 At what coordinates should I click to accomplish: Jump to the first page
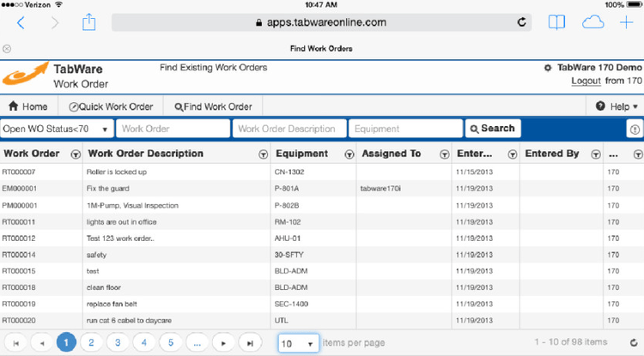tap(16, 343)
